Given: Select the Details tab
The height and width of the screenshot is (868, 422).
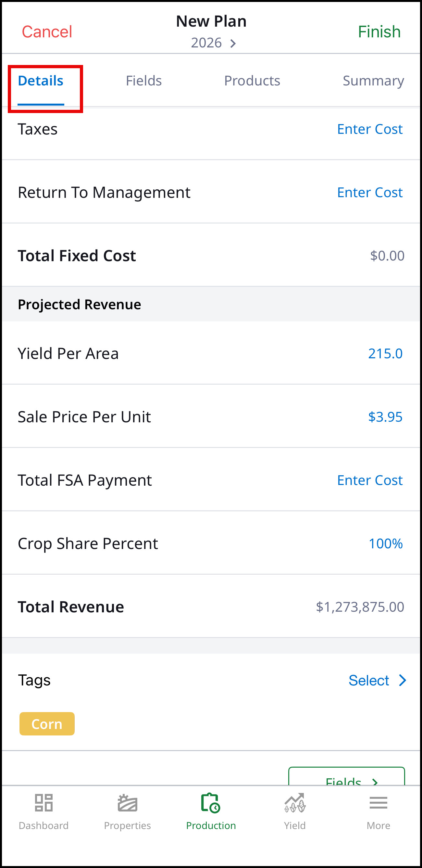Looking at the screenshot, I should coord(41,81).
